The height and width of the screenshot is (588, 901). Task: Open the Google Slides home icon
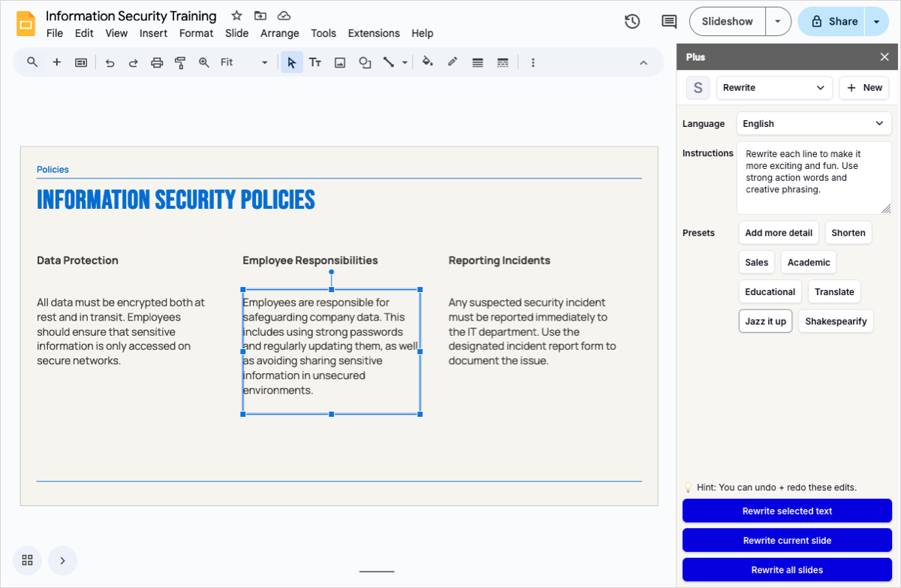[x=26, y=23]
